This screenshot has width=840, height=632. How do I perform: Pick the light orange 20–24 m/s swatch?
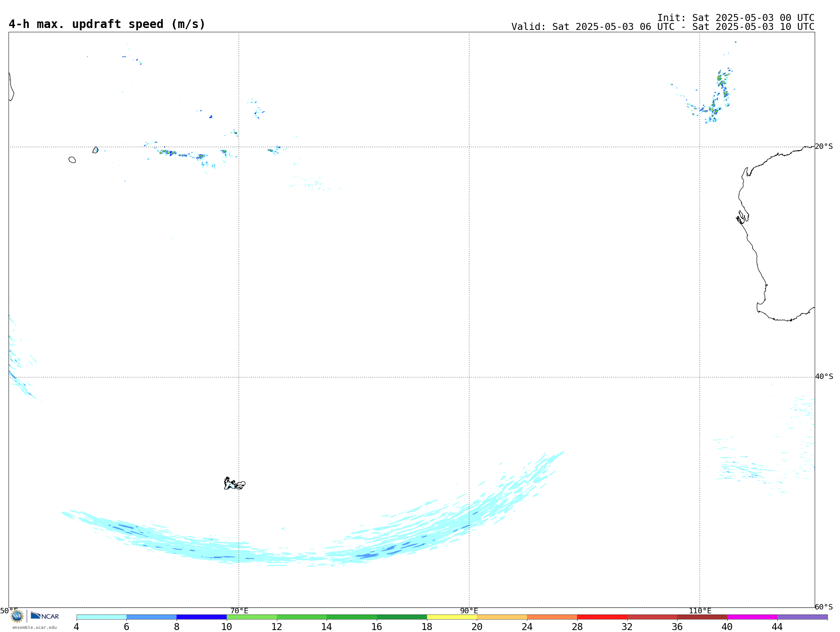[502, 617]
